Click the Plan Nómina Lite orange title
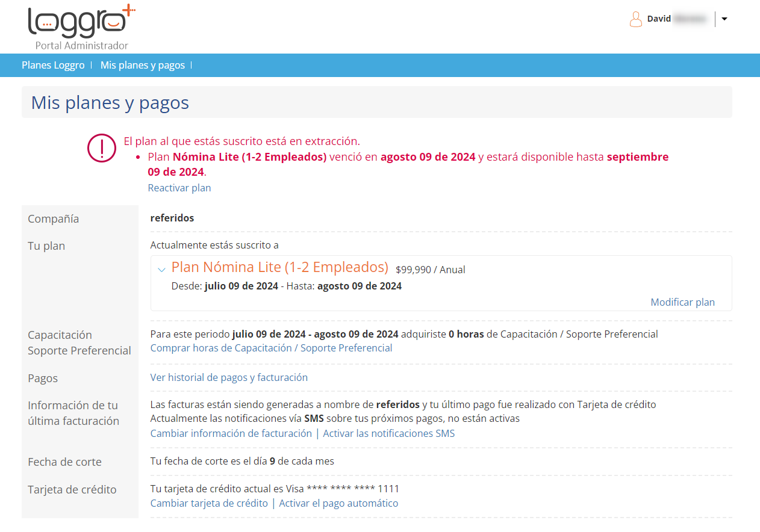760x532 pixels. click(280, 267)
